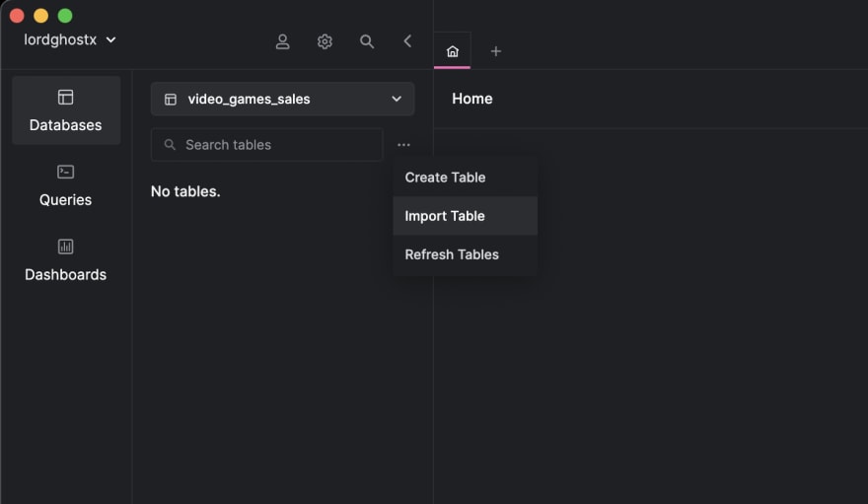Click the search magnifier in top bar
The height and width of the screenshot is (504, 868).
point(367,41)
